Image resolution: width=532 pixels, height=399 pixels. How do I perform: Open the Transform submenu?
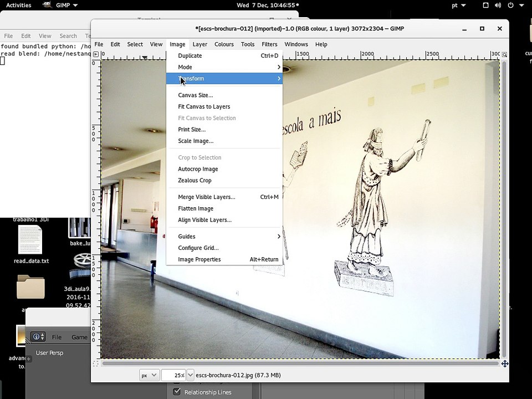click(224, 78)
